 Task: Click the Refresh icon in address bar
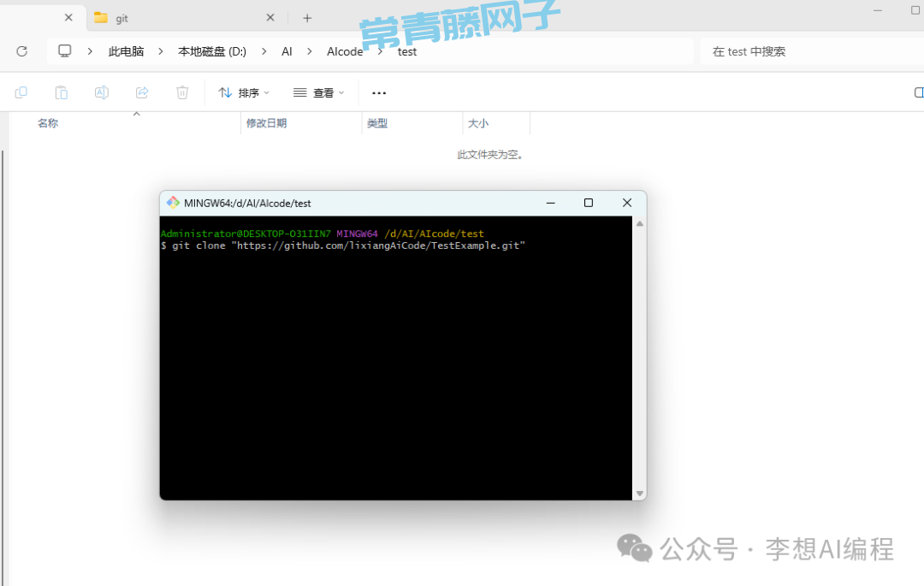coord(22,51)
